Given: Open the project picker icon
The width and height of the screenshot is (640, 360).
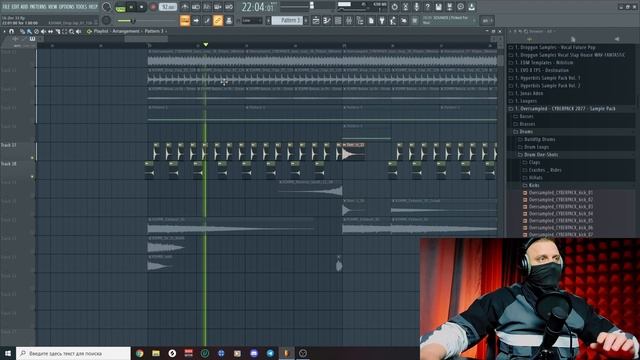Looking at the screenshot, I should pyautogui.click(x=371, y=20).
